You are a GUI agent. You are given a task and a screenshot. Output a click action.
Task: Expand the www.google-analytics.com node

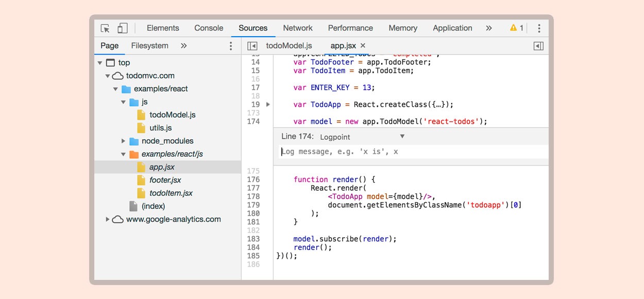pos(108,219)
